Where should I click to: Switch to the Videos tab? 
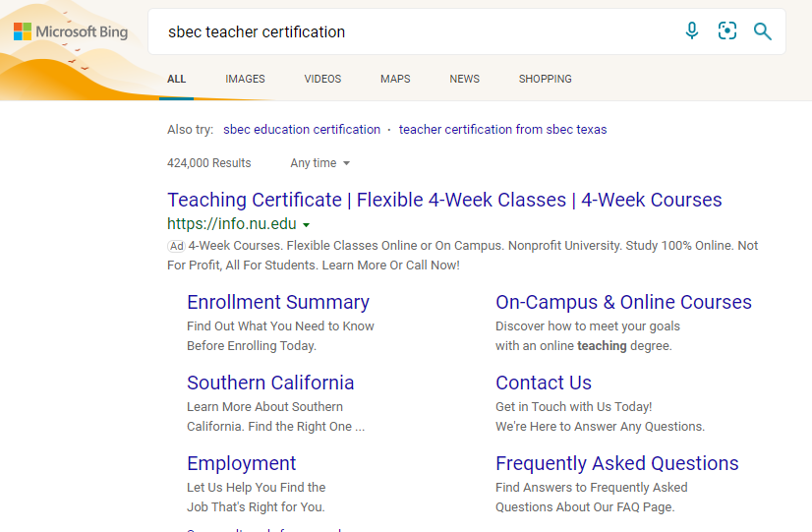point(322,79)
